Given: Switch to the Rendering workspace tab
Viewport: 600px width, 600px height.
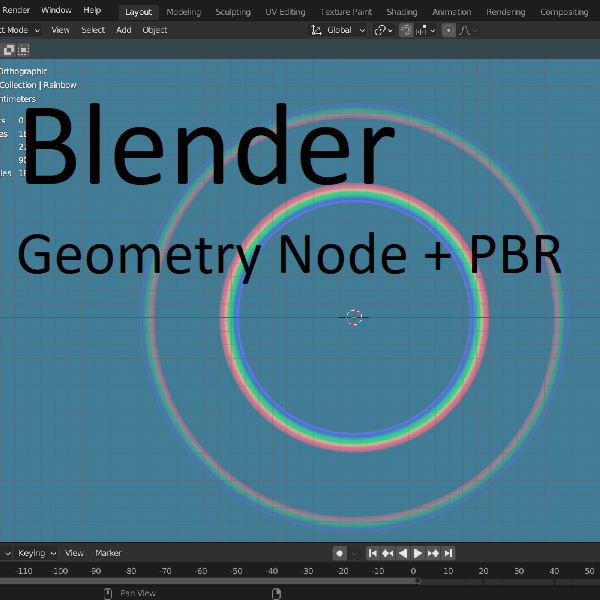Looking at the screenshot, I should [x=505, y=12].
